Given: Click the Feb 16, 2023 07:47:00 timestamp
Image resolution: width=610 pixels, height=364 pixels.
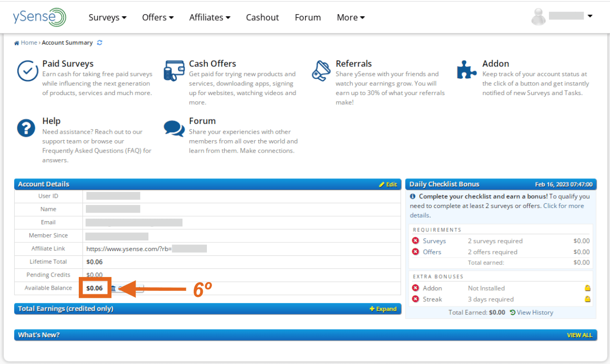Looking at the screenshot, I should 564,185.
